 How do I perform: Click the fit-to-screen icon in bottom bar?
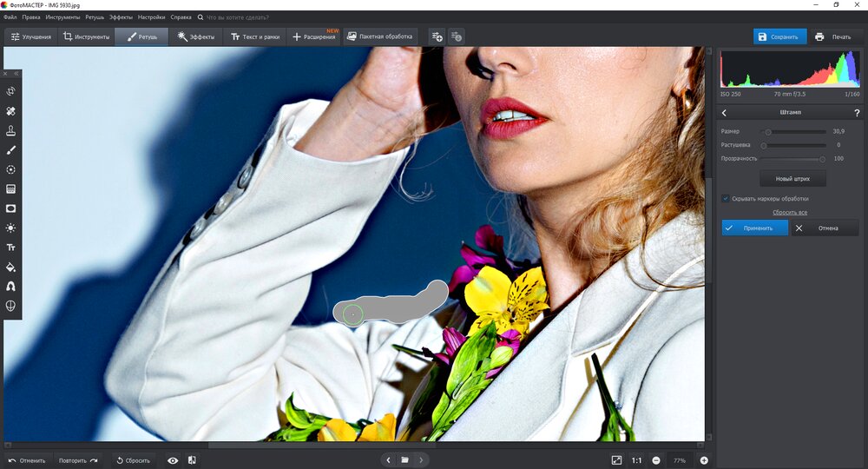pos(616,460)
